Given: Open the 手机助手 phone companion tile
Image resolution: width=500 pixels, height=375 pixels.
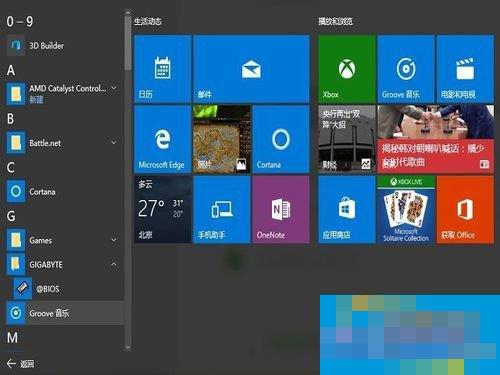Looking at the screenshot, I should point(222,210).
